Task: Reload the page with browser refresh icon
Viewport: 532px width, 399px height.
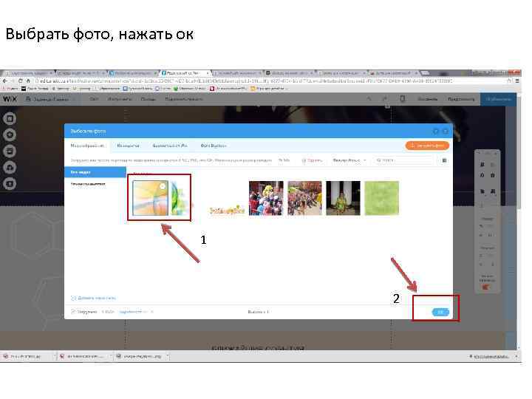Action: pos(21,81)
